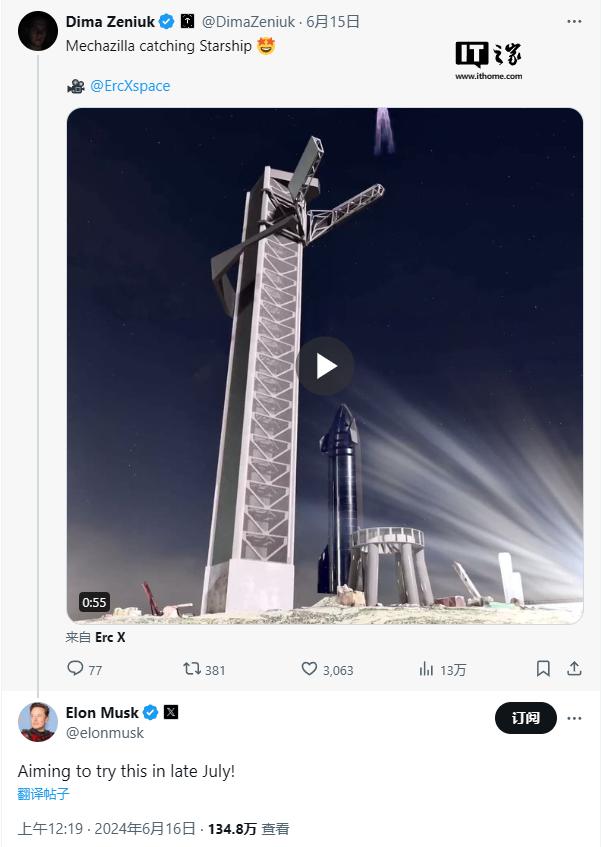Open more options for Elon Musk's post
This screenshot has height=847, width=601.
[574, 718]
